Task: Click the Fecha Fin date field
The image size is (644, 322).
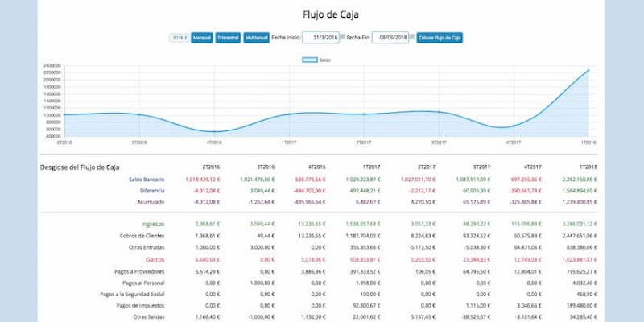Action: pyautogui.click(x=390, y=37)
